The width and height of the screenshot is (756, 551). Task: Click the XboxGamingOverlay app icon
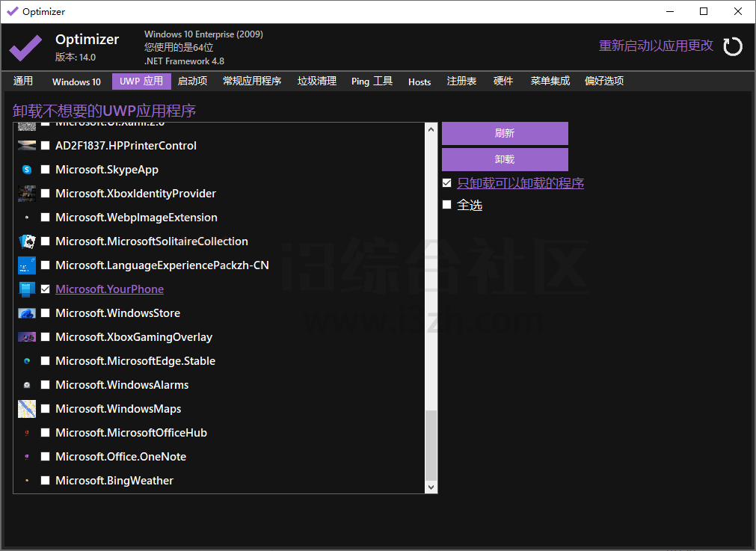[x=27, y=337]
